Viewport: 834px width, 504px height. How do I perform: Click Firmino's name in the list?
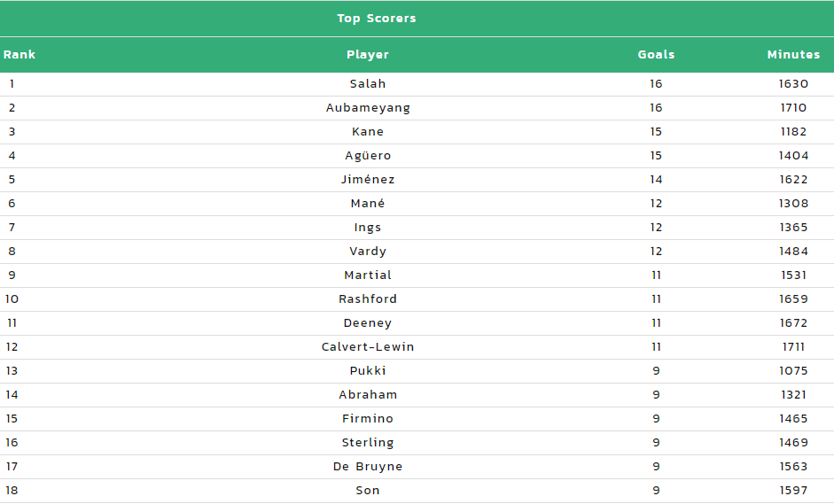[368, 418]
